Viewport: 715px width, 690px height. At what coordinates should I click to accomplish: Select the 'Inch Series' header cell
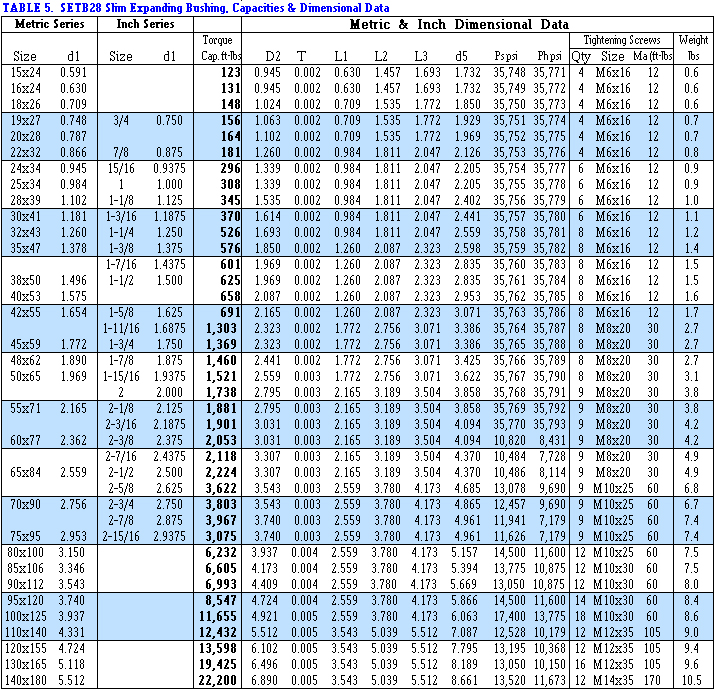145,24
